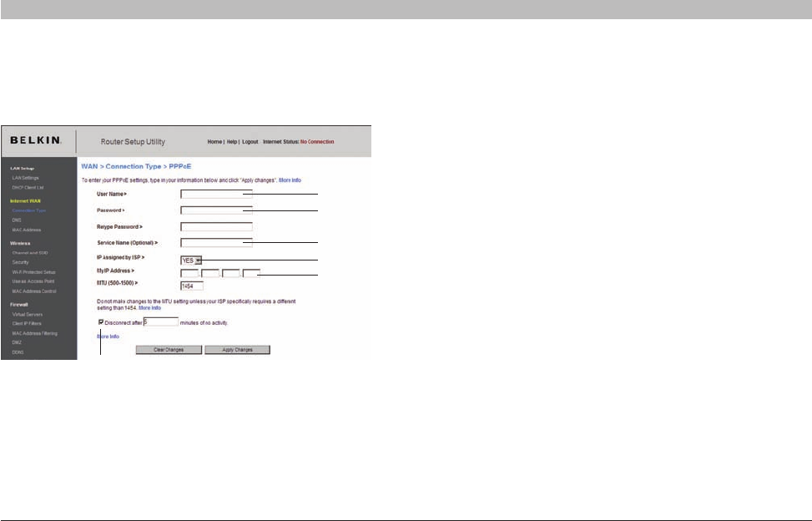Open Client IP Filters page
Image resolution: width=812 pixels, height=521 pixels.
(x=27, y=323)
